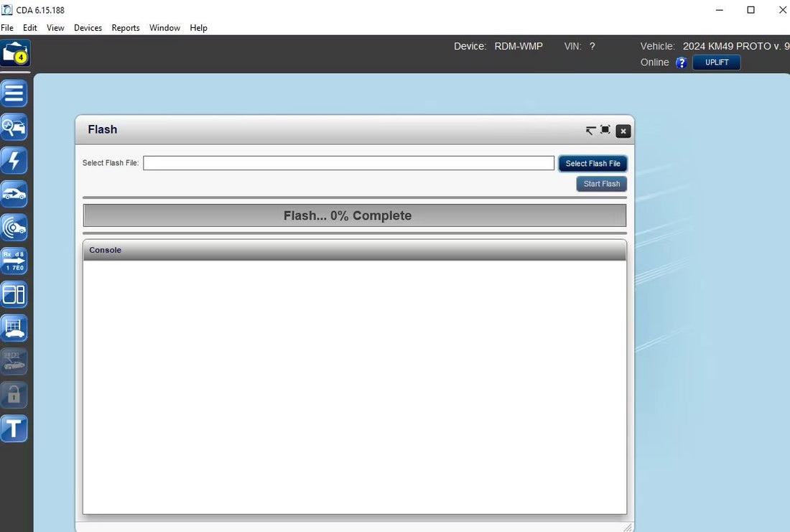Click the blue question mark help icon
This screenshot has height=532, width=790.
[x=682, y=62]
